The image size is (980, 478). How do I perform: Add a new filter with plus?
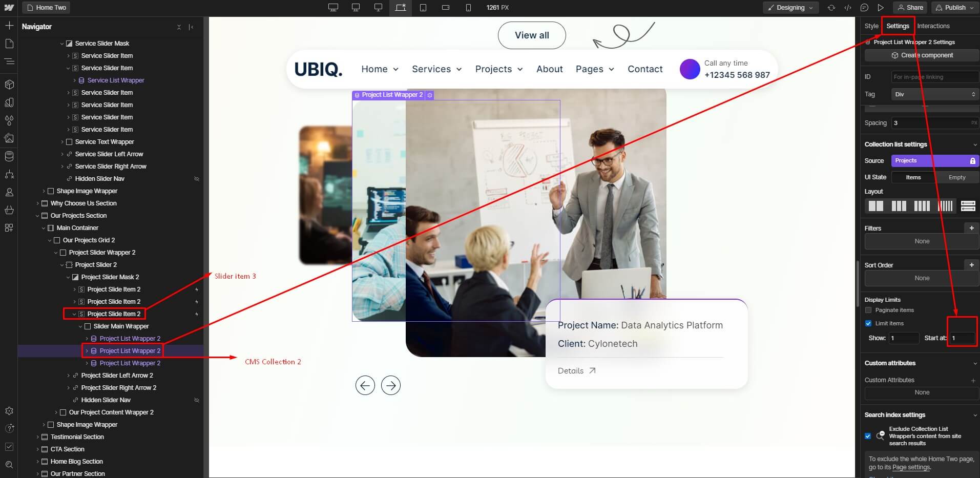click(x=971, y=228)
